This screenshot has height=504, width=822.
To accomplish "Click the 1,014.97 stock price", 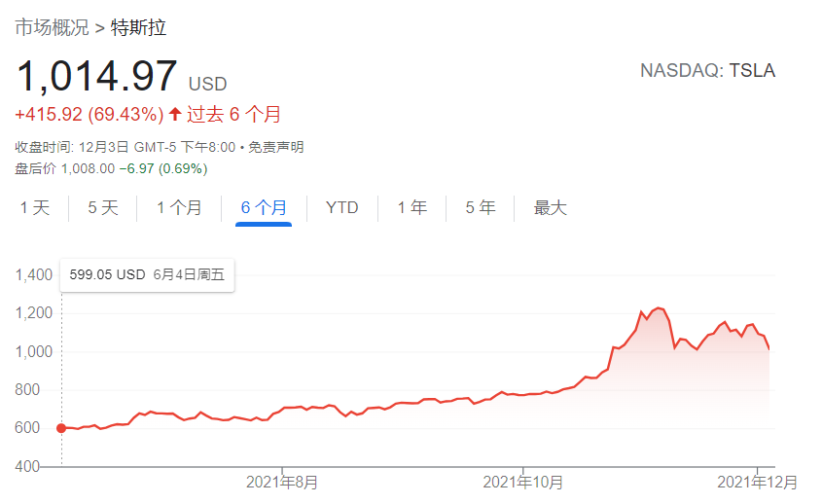I will coord(97,77).
